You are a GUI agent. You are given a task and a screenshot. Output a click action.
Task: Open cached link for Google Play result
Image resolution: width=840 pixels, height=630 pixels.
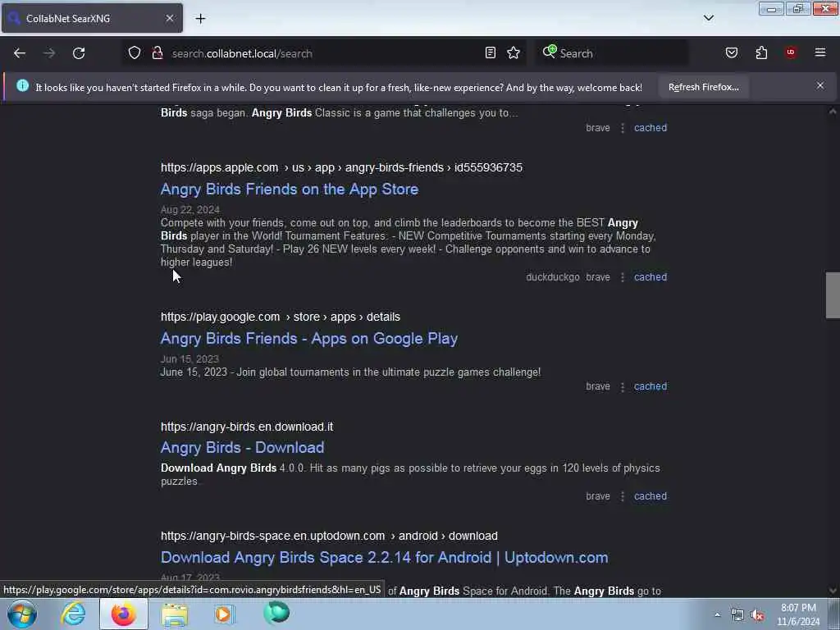[x=651, y=386]
